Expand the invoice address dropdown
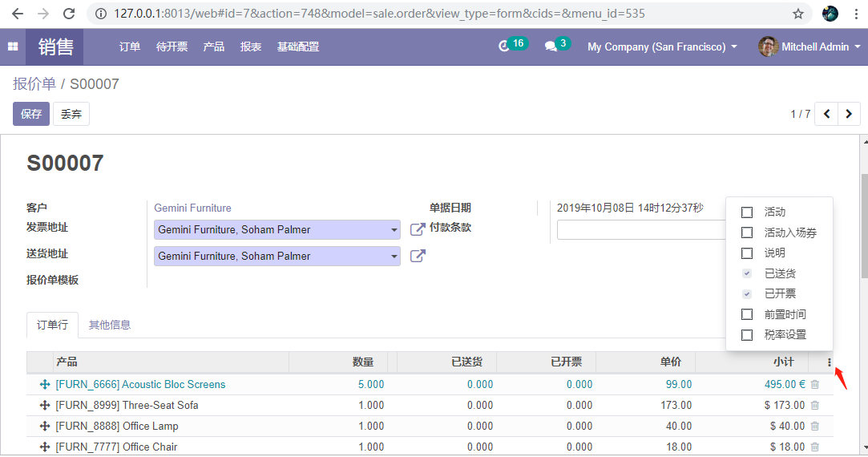Screen dimensions: 868x457 394,230
